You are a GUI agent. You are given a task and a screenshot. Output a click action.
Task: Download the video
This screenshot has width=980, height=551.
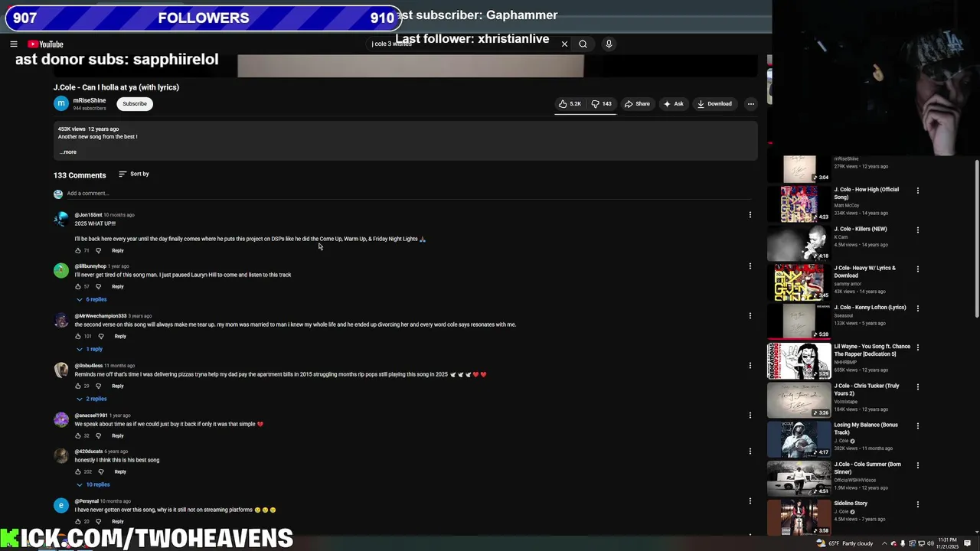[714, 104]
